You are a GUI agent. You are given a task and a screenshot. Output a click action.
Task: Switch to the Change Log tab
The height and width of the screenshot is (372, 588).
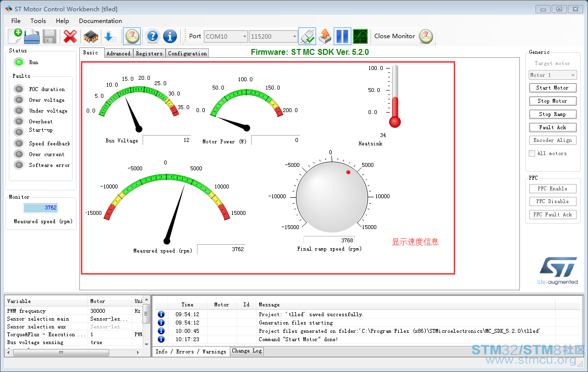pos(247,351)
